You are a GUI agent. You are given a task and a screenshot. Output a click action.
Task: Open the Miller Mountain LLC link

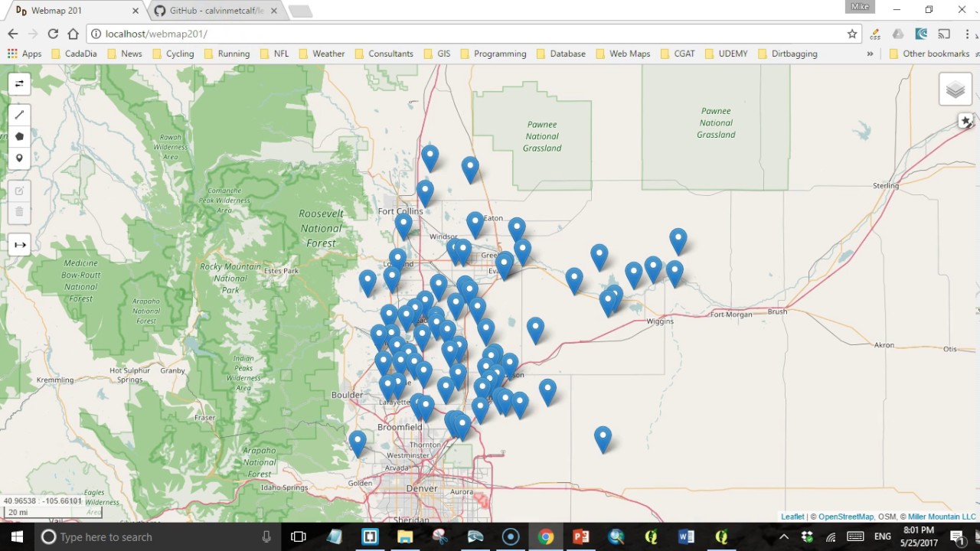click(942, 517)
